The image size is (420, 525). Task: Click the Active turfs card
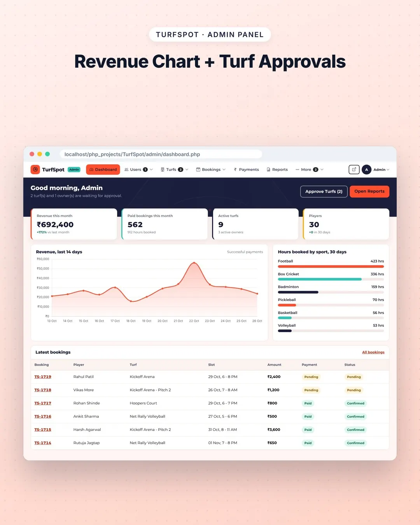pyautogui.click(x=255, y=224)
